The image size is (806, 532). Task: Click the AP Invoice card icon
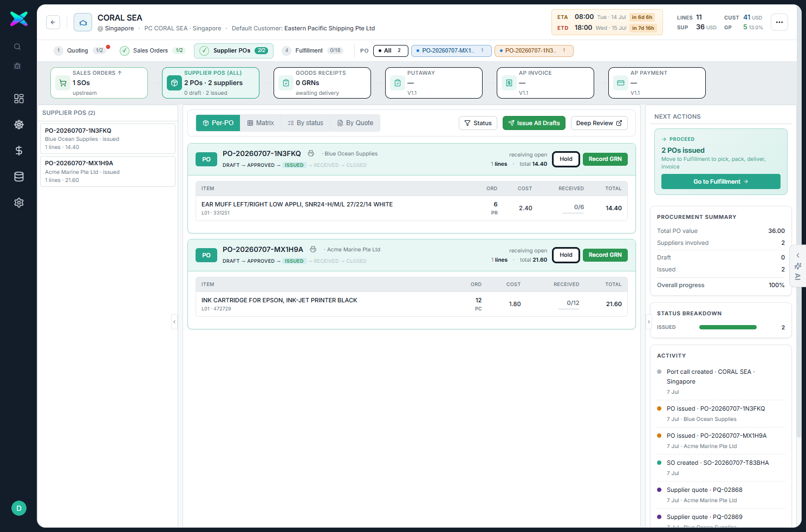point(509,83)
